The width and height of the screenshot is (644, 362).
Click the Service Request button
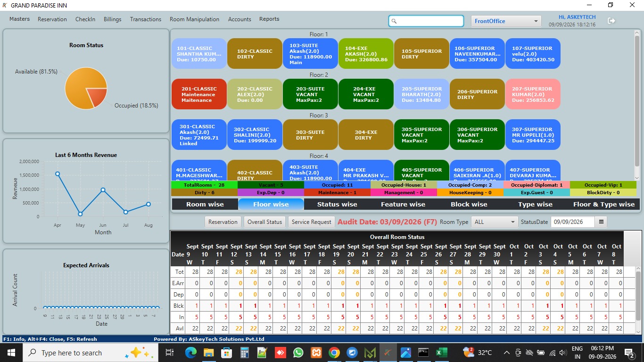(x=311, y=222)
